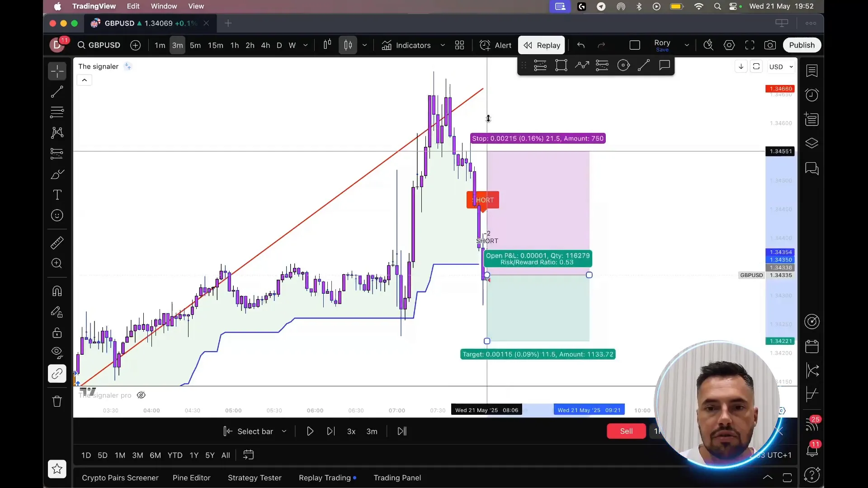Open the patterns tool in left sidebar
Viewport: 868px width, 488px height.
pos(57,132)
